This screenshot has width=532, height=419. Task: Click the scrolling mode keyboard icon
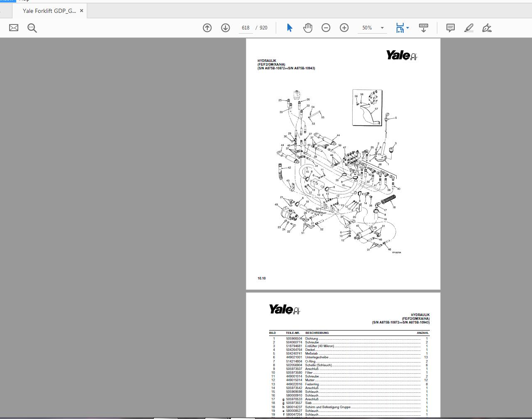tap(424, 28)
